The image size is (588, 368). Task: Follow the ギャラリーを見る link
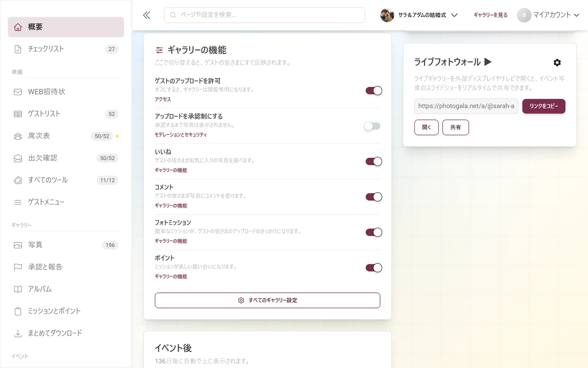click(x=490, y=15)
